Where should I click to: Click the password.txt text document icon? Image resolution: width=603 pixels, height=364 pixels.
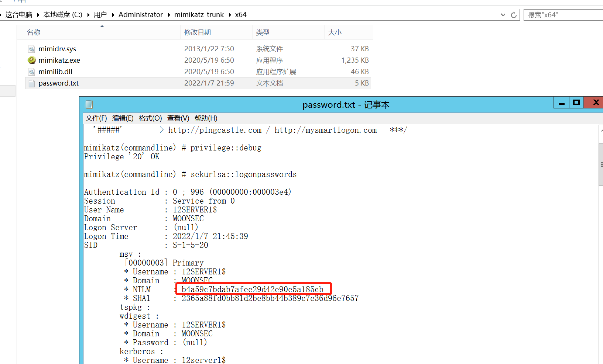pyautogui.click(x=31, y=83)
